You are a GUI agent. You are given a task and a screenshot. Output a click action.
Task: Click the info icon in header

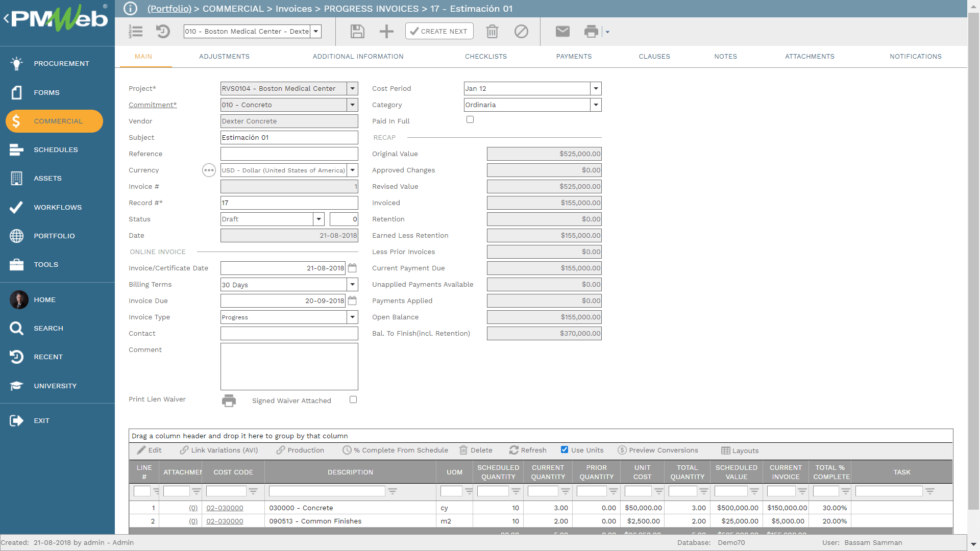pos(131,9)
